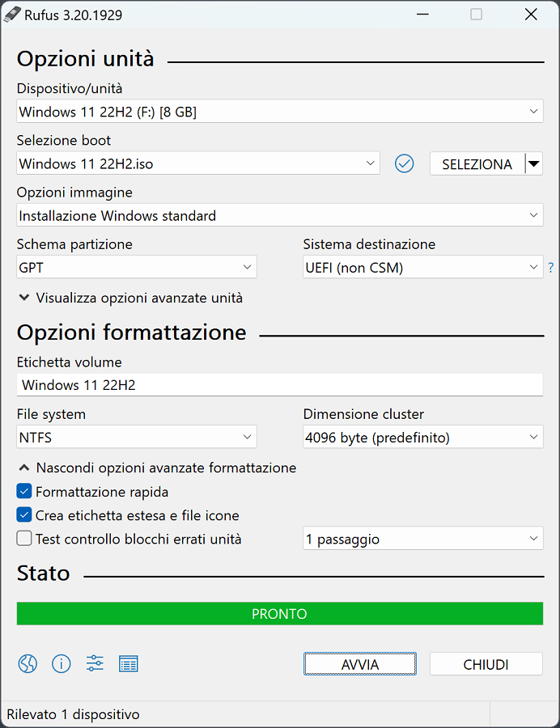Disable Formattazione rapida
This screenshot has height=728, width=560.
click(23, 492)
